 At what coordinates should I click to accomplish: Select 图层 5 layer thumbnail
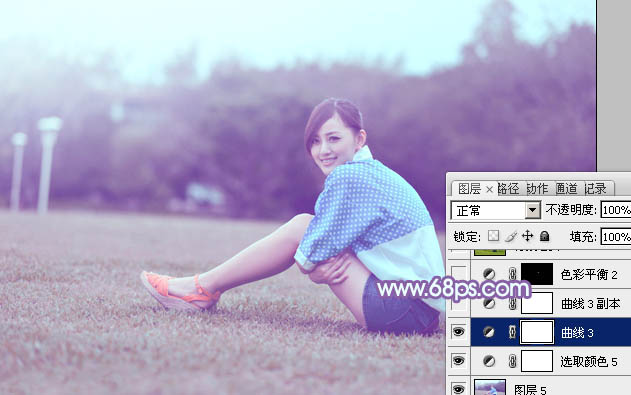point(490,387)
